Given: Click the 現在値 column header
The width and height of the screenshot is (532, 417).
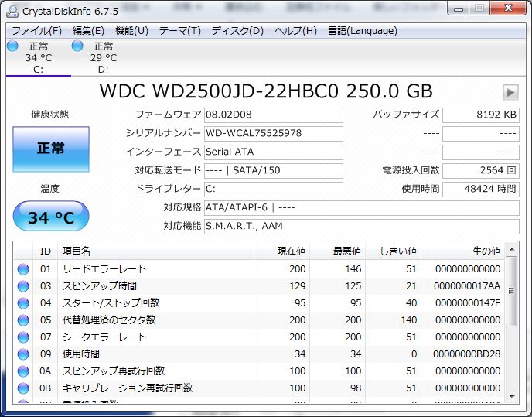Looking at the screenshot, I should coord(281,251).
